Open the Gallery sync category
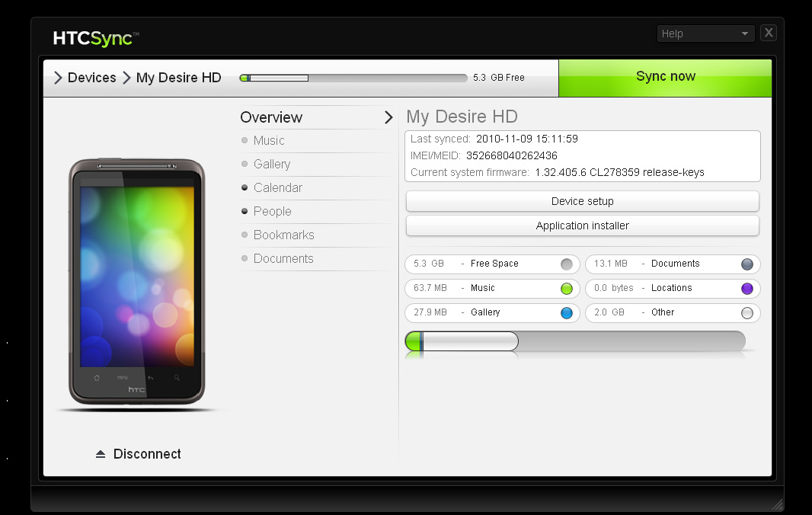This screenshot has height=515, width=812. click(272, 164)
